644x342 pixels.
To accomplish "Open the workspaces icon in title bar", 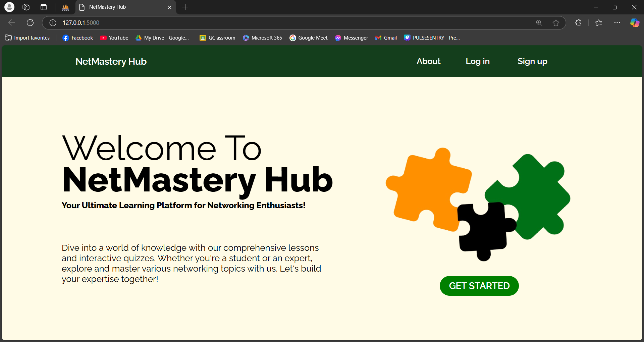I will click(26, 7).
